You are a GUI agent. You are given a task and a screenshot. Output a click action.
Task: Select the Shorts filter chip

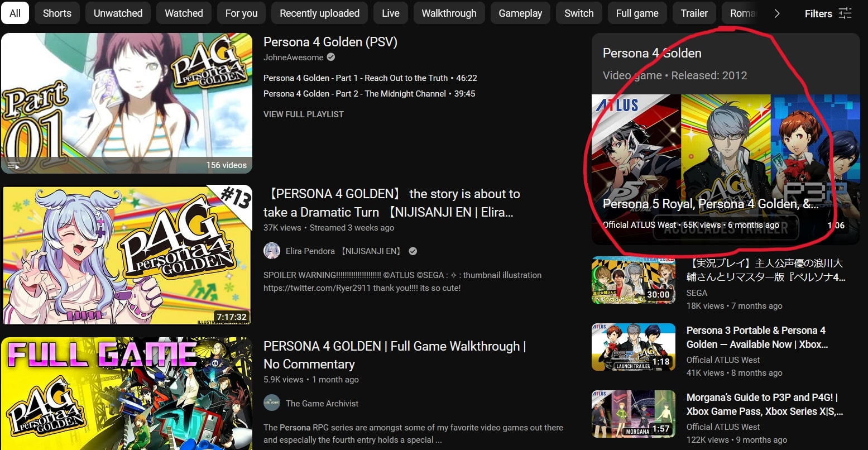pos(57,13)
